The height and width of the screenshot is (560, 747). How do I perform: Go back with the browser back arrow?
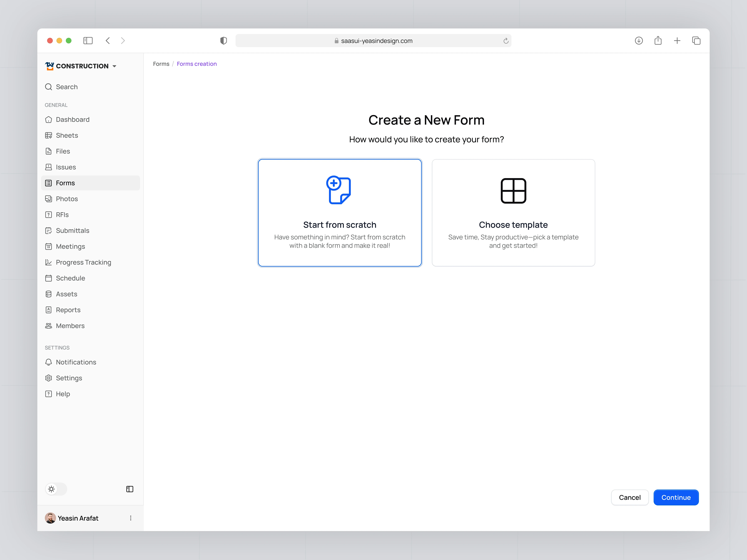pos(108,40)
